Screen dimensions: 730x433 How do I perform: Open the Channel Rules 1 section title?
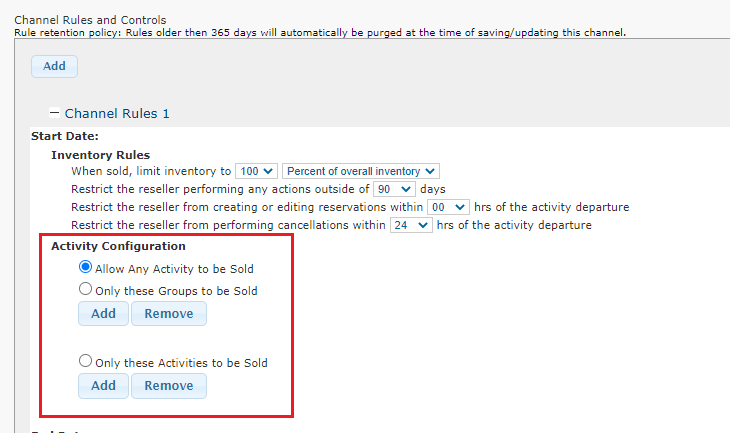[x=117, y=114]
